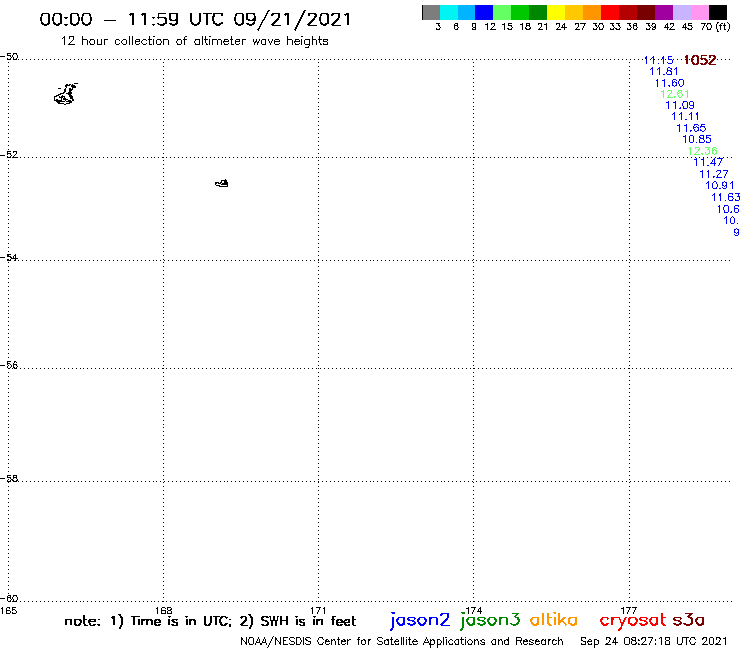This screenshot has width=740, height=650.
Task: Click the dark red 1052 time stamp
Action: point(700,60)
